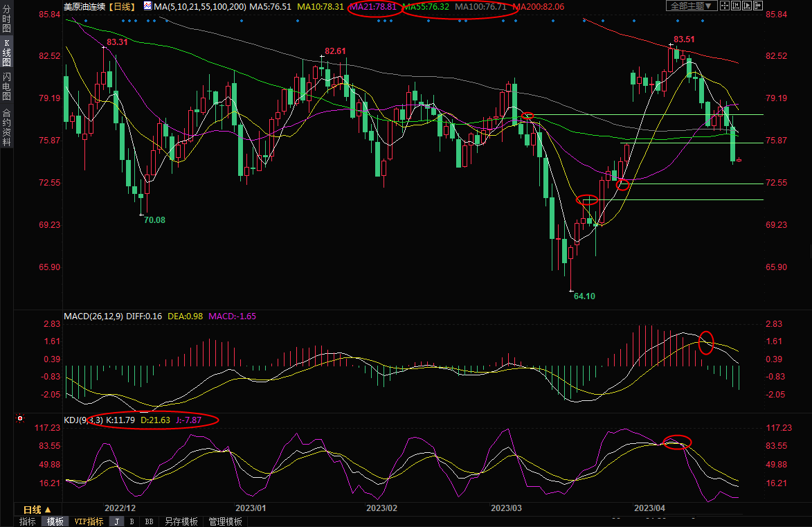
Task: Click the 【日线】 period label
Action: (x=123, y=7)
